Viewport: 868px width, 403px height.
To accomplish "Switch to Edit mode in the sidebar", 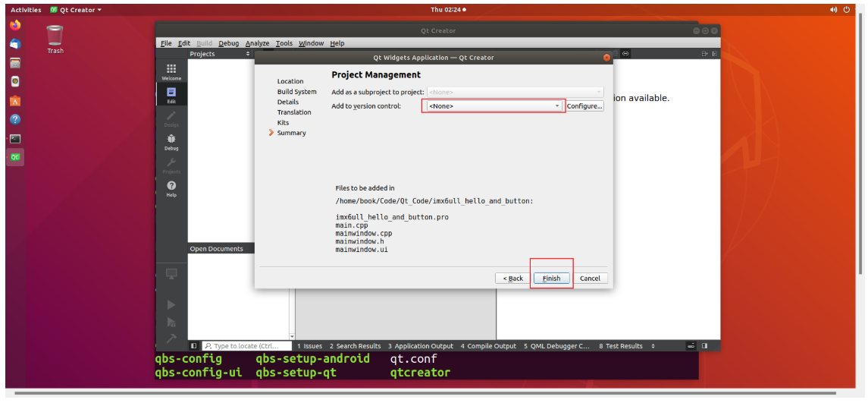I will [x=171, y=96].
